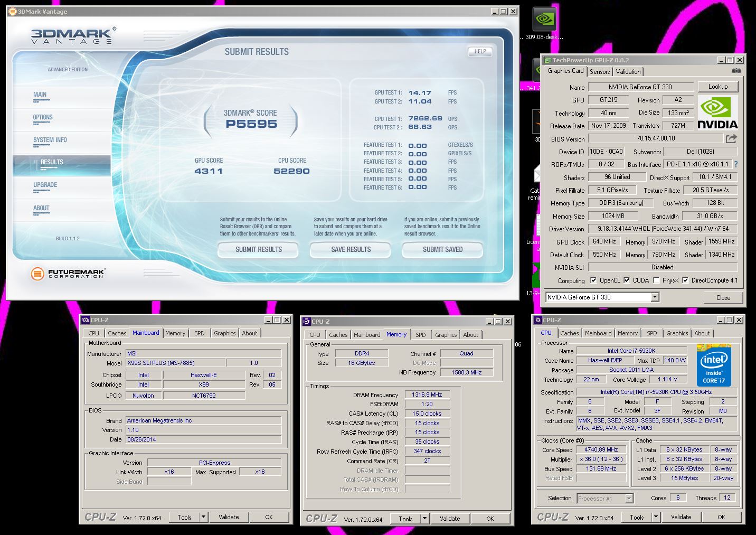Switch to the Validation tab in GPU-Z
Screen dimensions: 756x535
628,72
